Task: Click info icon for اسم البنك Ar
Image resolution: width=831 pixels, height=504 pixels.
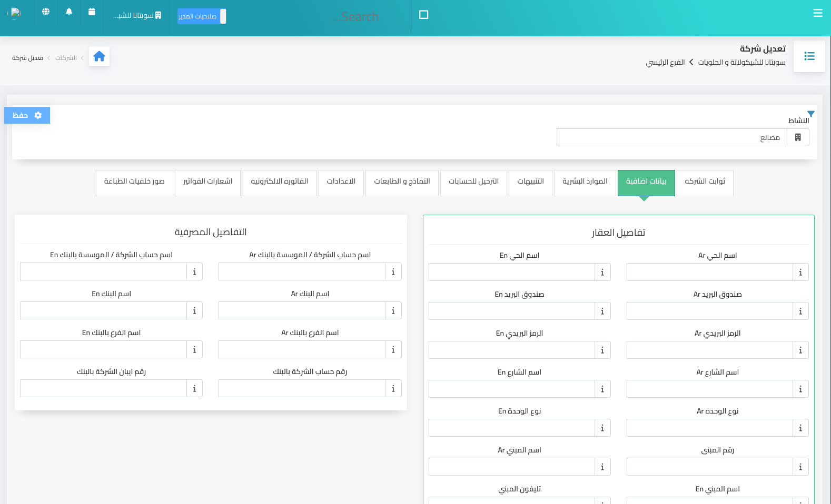Action: [x=393, y=310]
